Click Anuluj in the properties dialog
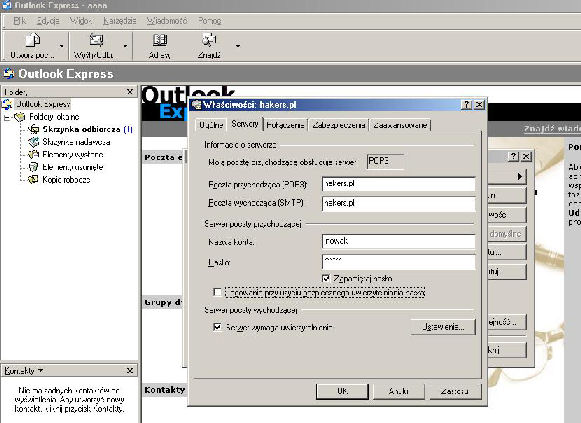Viewport: 581px width, 423px height. tap(399, 391)
